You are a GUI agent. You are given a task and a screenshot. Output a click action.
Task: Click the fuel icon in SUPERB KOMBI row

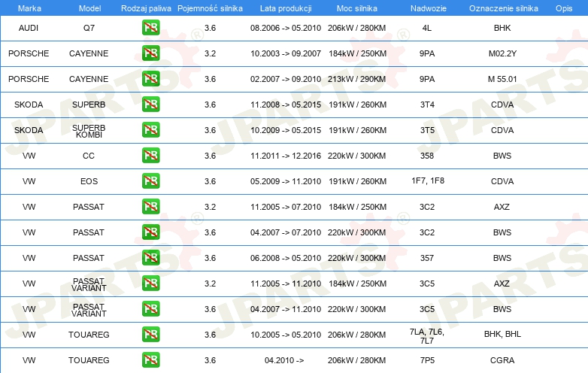coord(150,129)
